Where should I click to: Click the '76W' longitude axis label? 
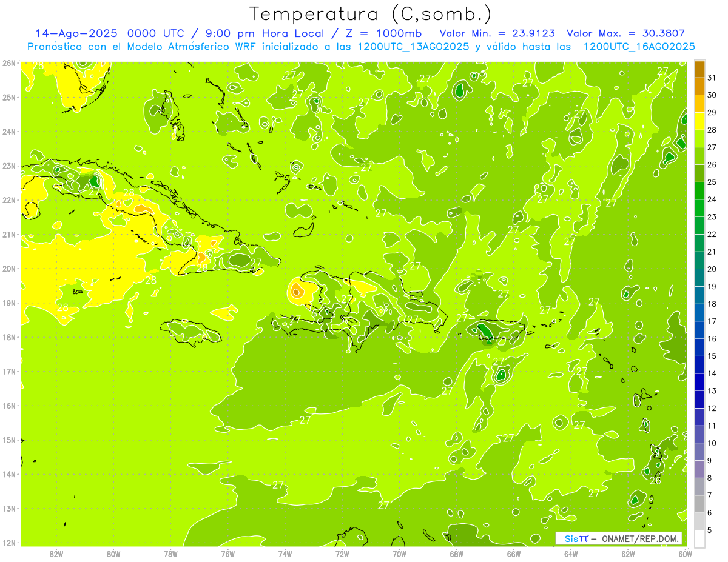pos(228,554)
